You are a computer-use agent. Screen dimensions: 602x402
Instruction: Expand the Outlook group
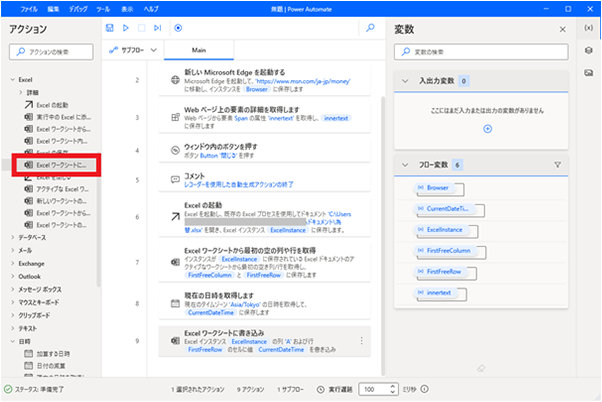tap(13, 276)
